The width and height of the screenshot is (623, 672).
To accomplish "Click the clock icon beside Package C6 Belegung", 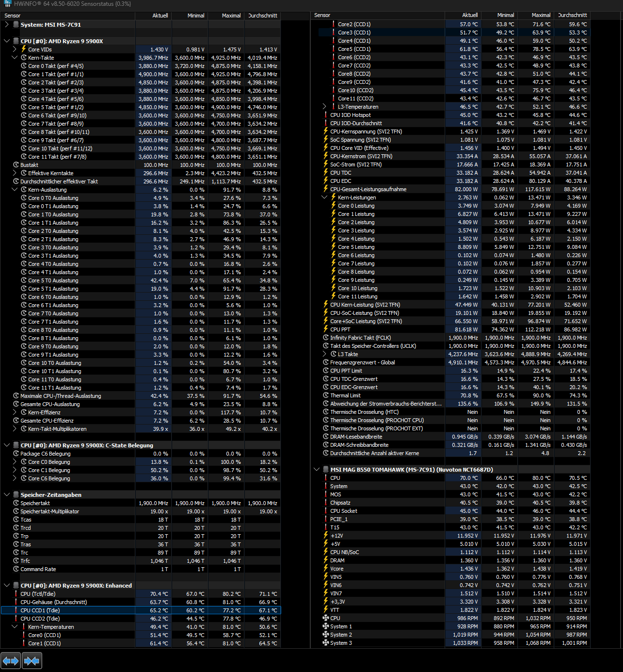I will click(16, 454).
